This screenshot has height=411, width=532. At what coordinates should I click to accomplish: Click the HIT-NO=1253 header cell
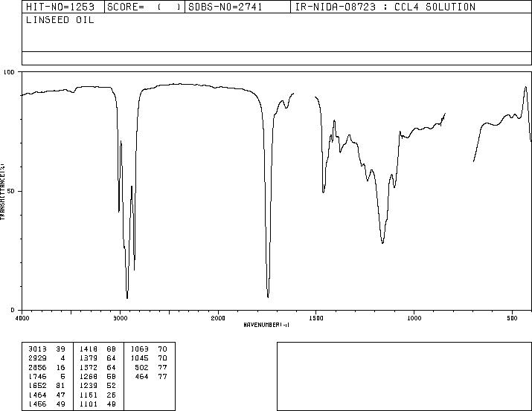tap(63, 7)
